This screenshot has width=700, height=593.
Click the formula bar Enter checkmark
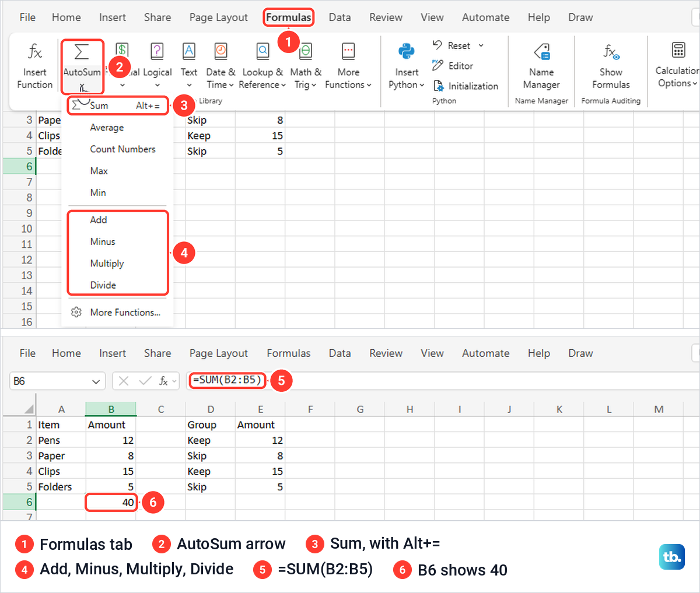[145, 381]
